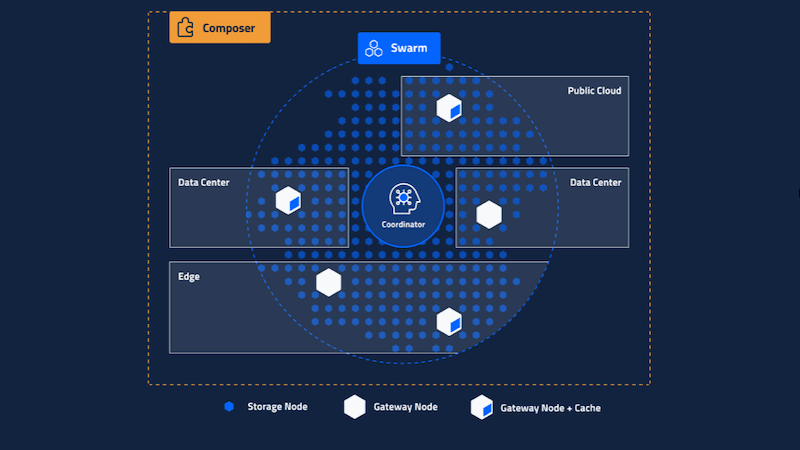Screen dimensions: 800x450
Task: Click the Composer puzzle piece icon
Action: 185,28
